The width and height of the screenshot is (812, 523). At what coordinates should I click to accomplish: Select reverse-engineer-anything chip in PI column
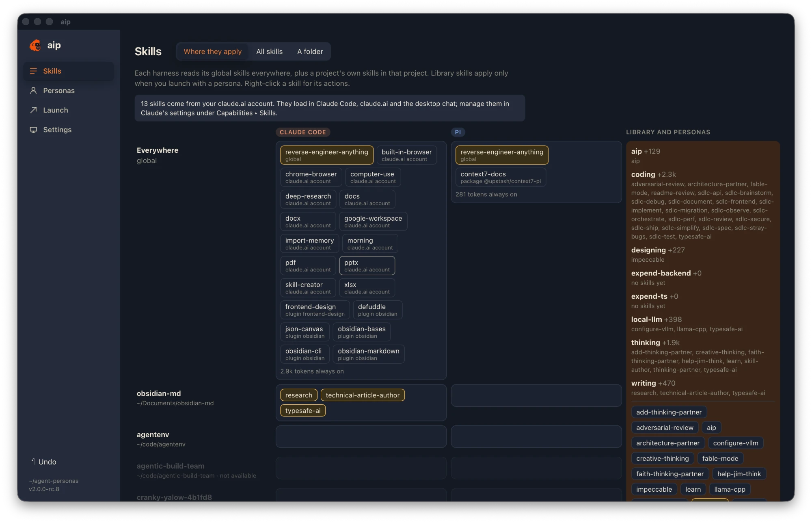point(502,155)
